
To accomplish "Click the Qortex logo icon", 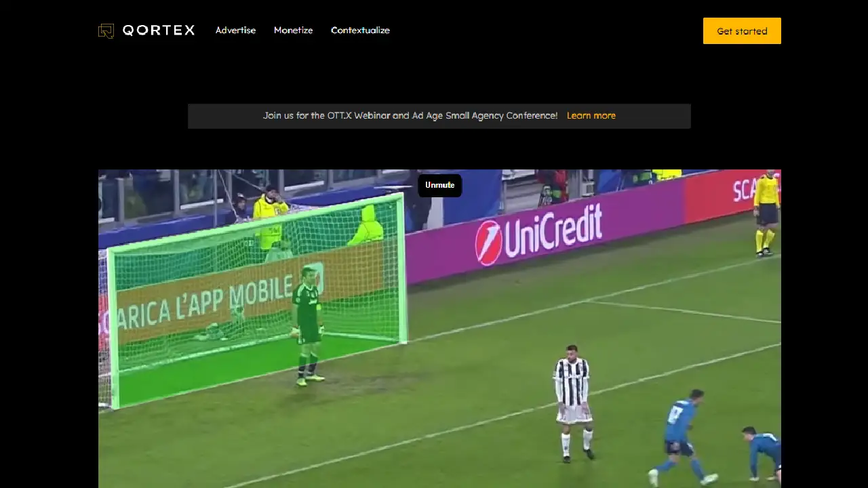I will 106,30.
